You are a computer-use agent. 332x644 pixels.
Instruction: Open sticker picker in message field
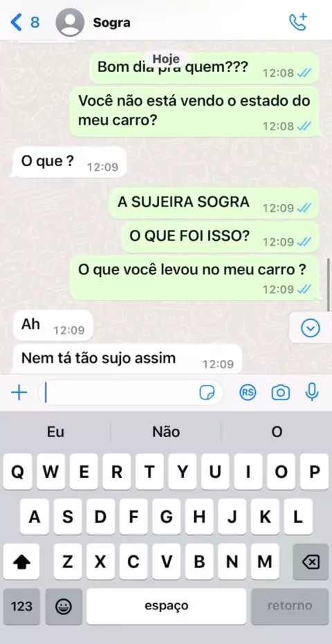207,393
